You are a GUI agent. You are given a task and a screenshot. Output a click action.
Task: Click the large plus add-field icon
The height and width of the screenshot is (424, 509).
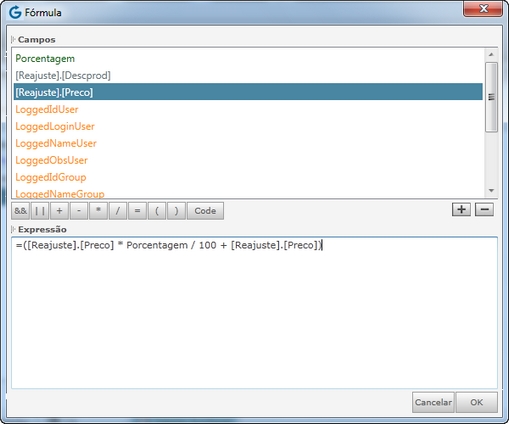pos(461,209)
